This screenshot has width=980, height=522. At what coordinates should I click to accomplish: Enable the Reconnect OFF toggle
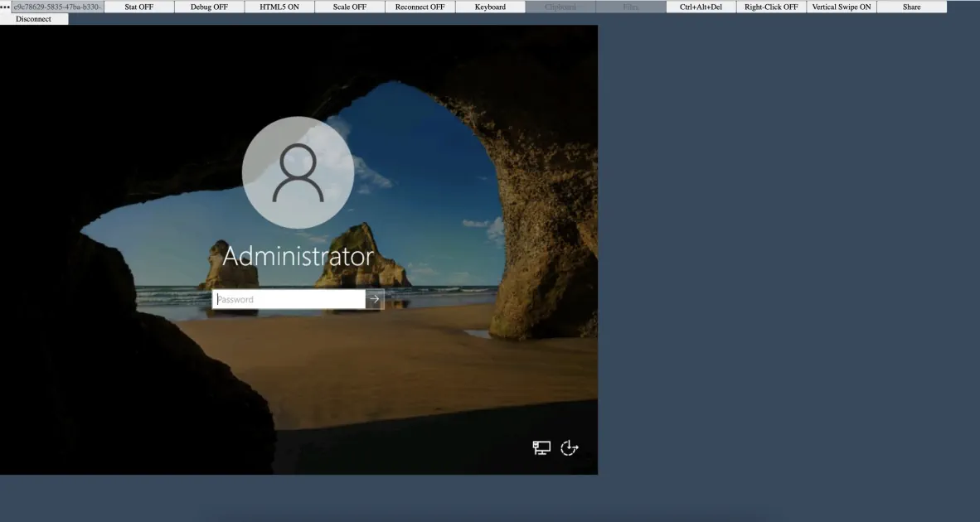(x=420, y=7)
